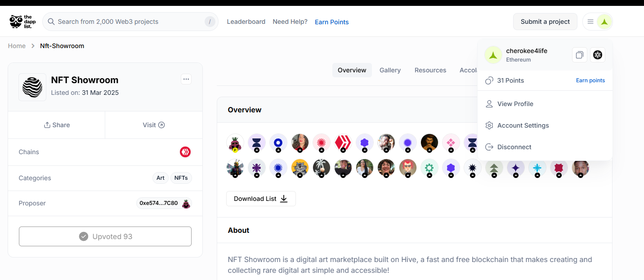Copy wallet address with the copy icon
This screenshot has height=280, width=644.
point(580,55)
